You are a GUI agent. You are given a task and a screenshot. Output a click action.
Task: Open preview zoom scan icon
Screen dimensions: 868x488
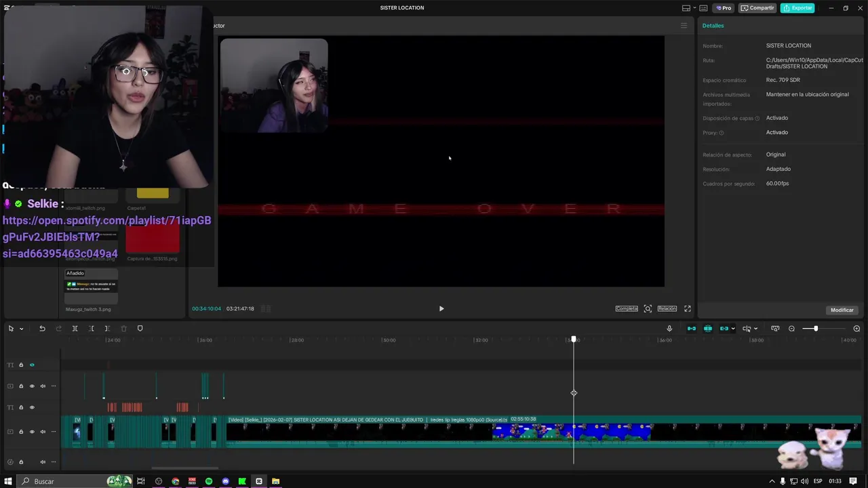click(x=648, y=308)
